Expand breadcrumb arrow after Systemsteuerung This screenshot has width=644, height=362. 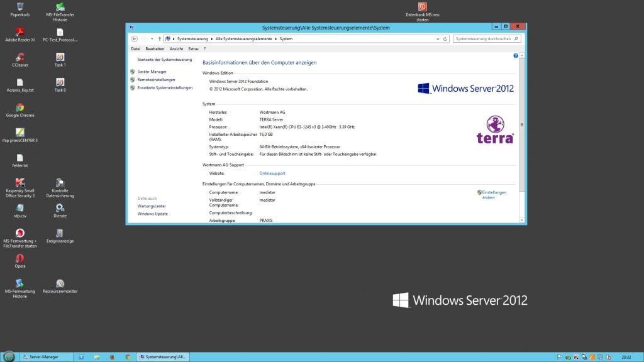tap(212, 39)
